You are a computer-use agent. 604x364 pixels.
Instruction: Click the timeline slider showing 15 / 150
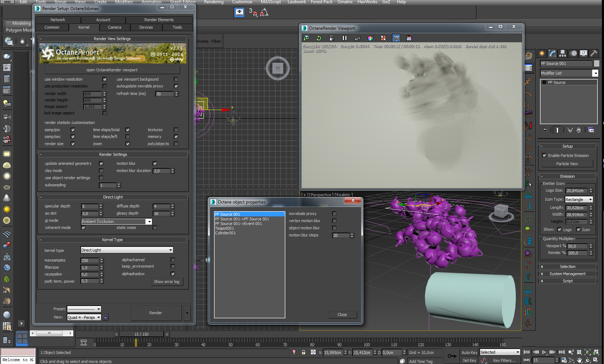[x=142, y=334]
